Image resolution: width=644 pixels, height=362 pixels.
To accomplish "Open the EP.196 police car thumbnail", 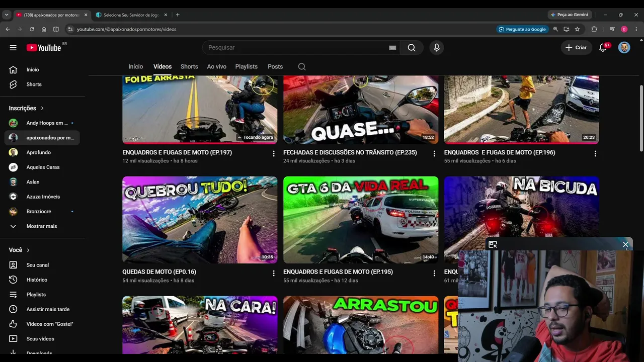I will pyautogui.click(x=522, y=110).
